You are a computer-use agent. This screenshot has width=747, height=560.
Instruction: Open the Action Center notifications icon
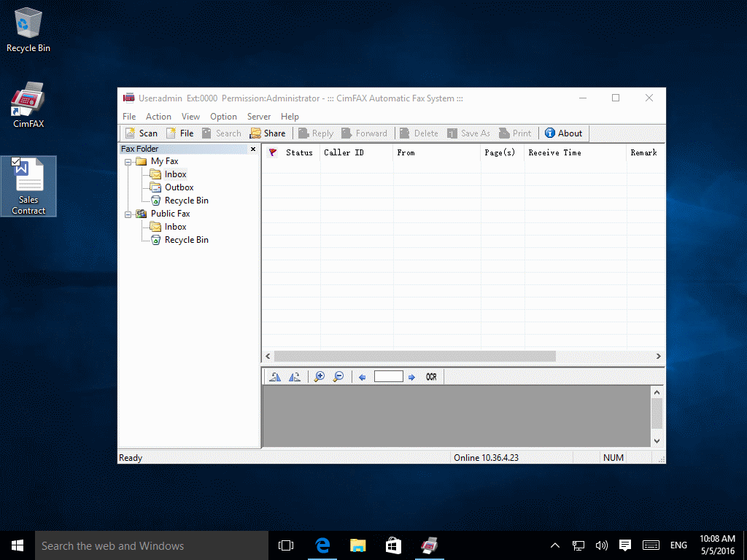pos(625,545)
